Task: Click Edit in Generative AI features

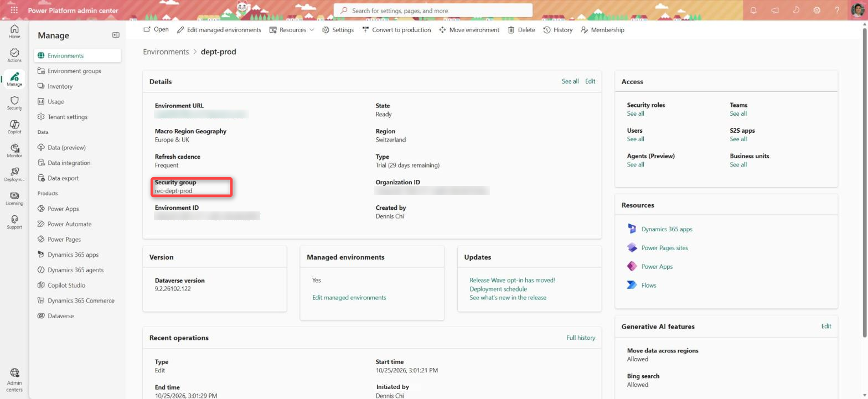Action: pyautogui.click(x=826, y=326)
